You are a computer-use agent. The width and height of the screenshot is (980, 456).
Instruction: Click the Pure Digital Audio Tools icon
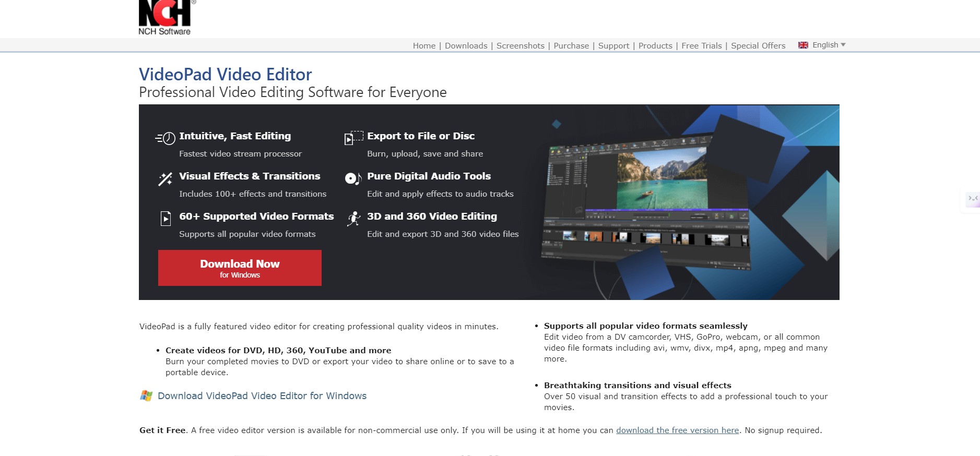tap(353, 178)
